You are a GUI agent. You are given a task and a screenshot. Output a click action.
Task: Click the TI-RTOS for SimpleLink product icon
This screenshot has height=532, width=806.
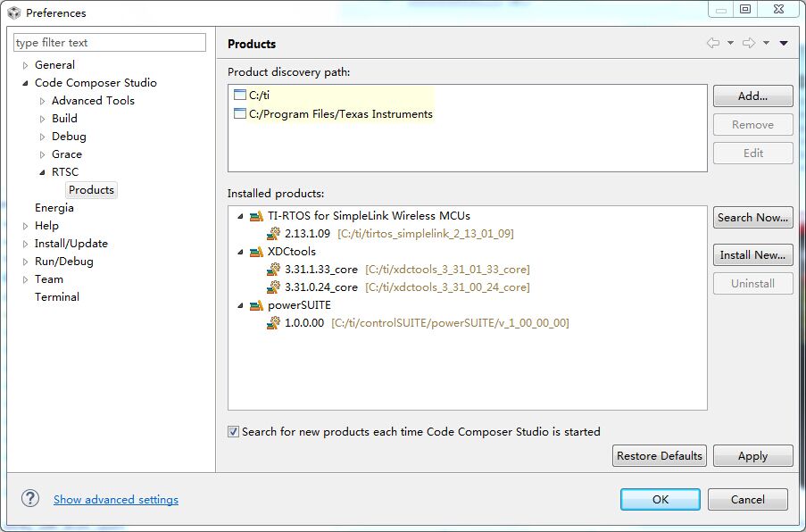pyautogui.click(x=256, y=216)
